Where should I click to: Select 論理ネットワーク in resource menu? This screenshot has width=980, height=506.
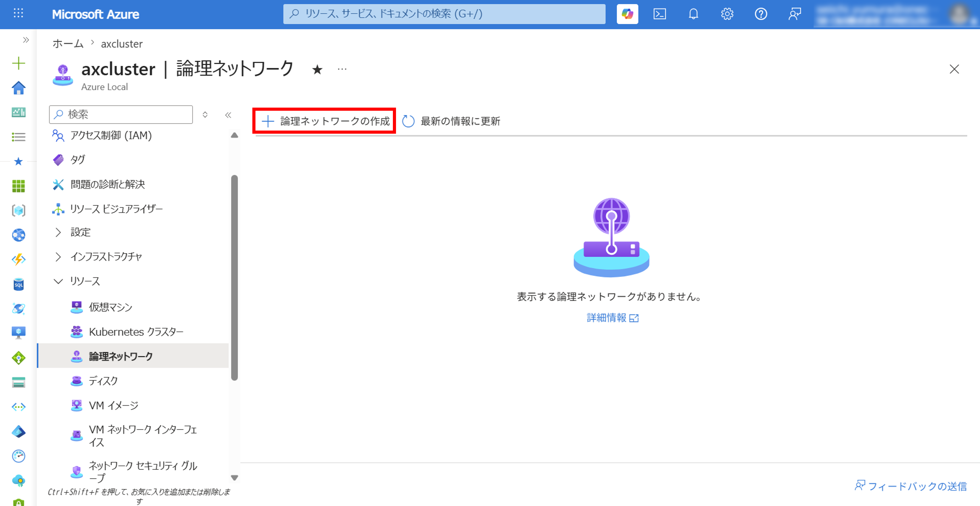pos(133,356)
